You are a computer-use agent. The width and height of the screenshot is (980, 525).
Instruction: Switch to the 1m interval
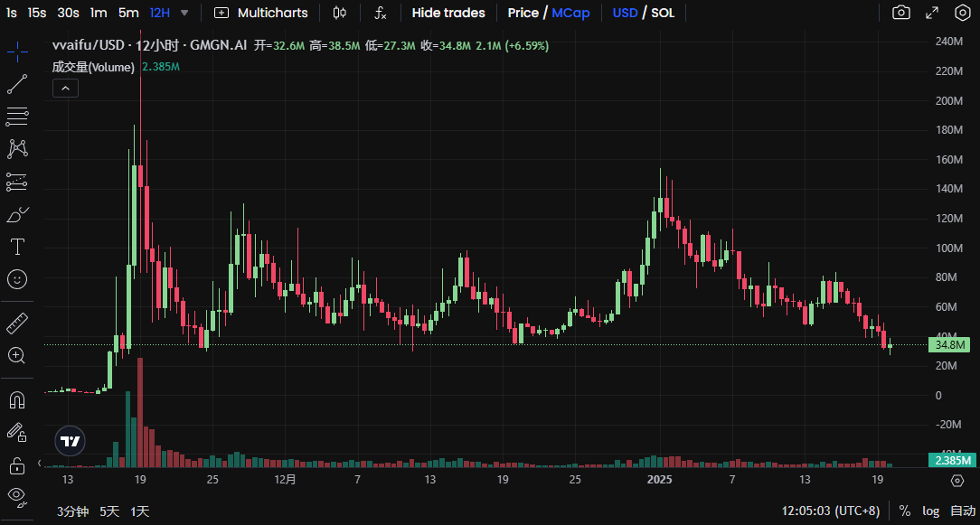pyautogui.click(x=99, y=13)
